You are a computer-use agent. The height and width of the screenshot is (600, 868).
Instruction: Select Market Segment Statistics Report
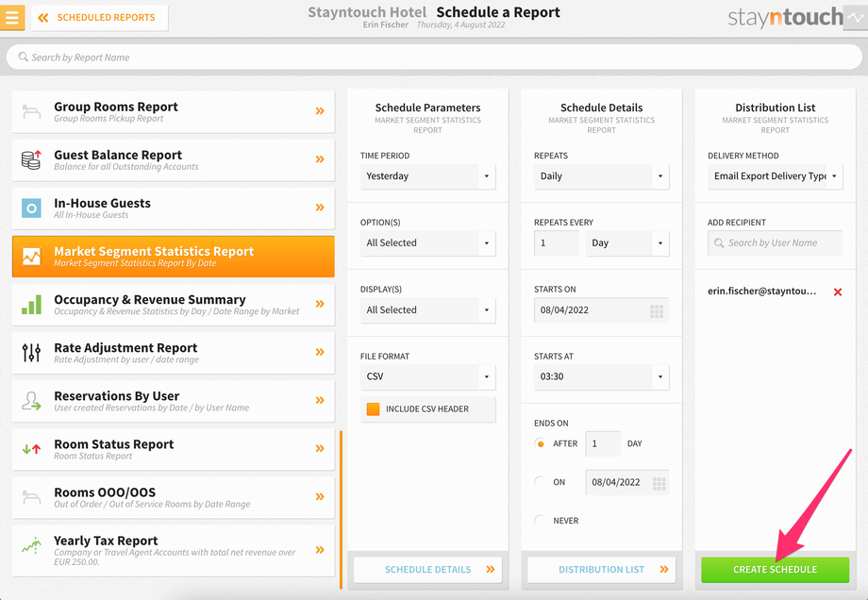pos(174,257)
